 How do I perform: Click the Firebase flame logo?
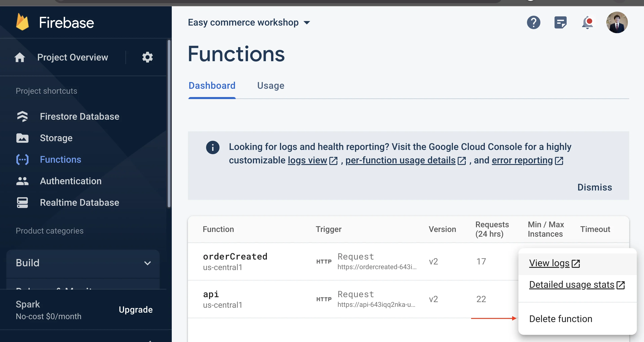pyautogui.click(x=22, y=22)
